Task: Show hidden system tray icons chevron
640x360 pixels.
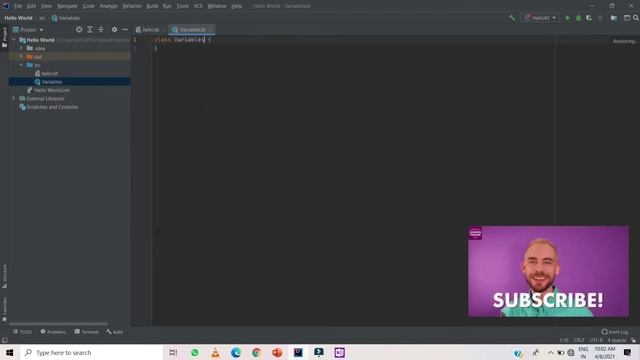Action: (550, 353)
